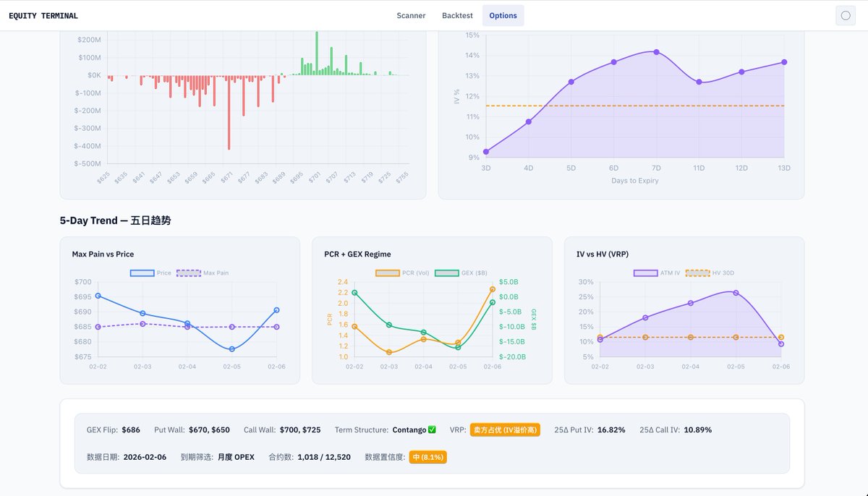The height and width of the screenshot is (496, 868).
Task: Open the Scanner tab
Action: coord(411,15)
